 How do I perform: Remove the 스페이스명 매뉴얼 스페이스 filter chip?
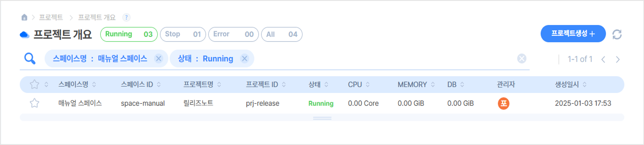coord(158,58)
